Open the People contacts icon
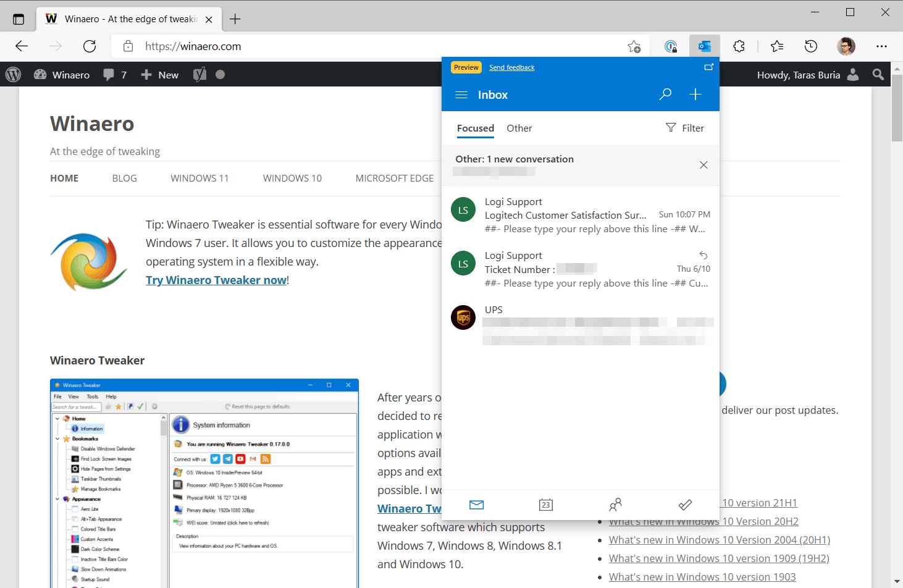Image resolution: width=903 pixels, height=588 pixels. (x=615, y=505)
